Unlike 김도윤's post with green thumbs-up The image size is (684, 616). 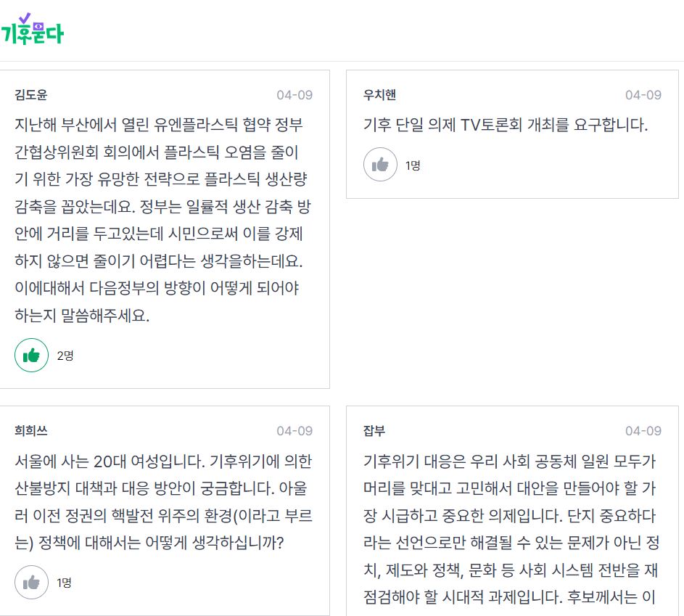tap(31, 355)
